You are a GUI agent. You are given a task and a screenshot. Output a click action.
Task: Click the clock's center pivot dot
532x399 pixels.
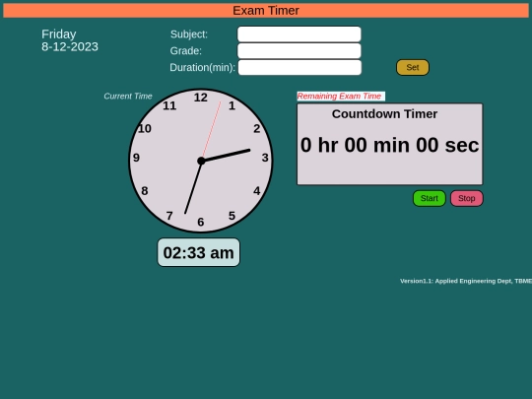pyautogui.click(x=201, y=161)
